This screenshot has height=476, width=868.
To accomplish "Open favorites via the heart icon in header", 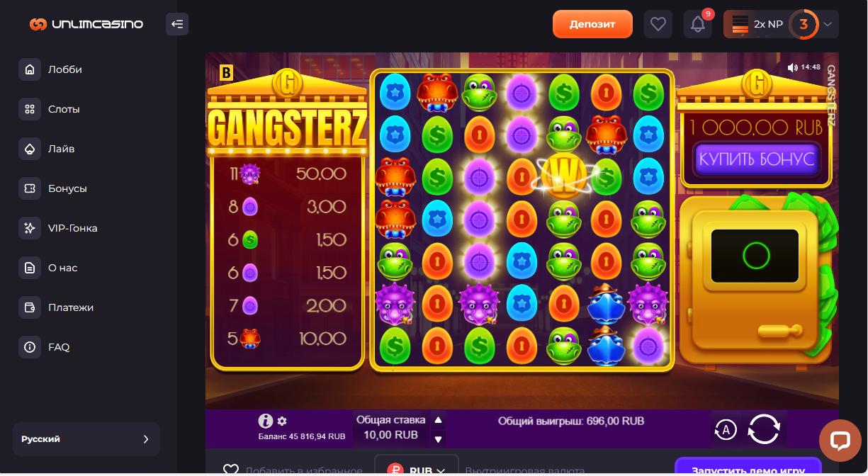I will (658, 24).
